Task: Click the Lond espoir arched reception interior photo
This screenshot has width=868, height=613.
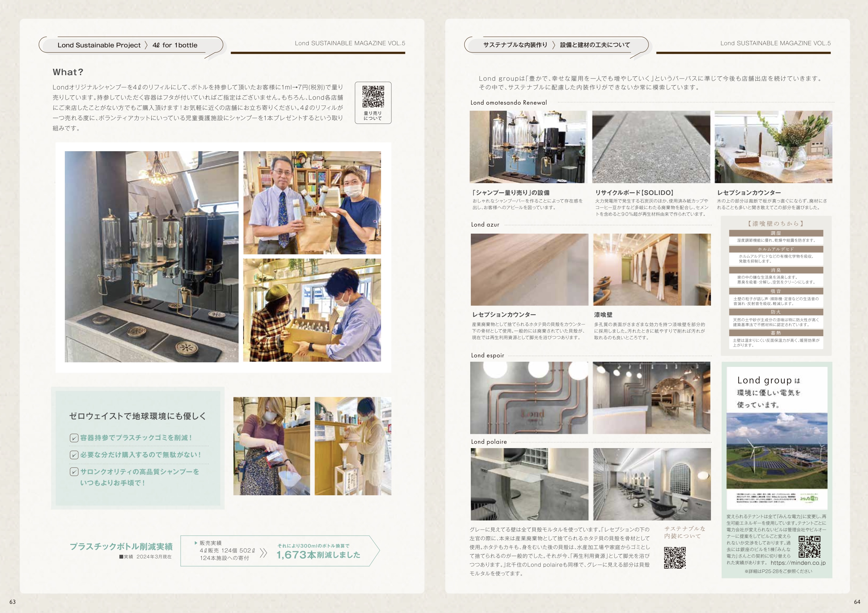Action: tap(651, 398)
